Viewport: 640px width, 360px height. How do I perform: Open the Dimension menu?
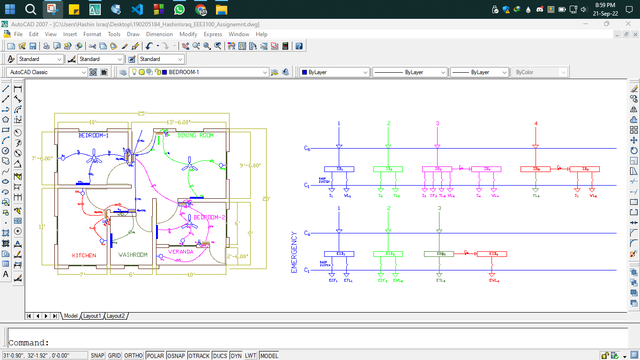[159, 34]
